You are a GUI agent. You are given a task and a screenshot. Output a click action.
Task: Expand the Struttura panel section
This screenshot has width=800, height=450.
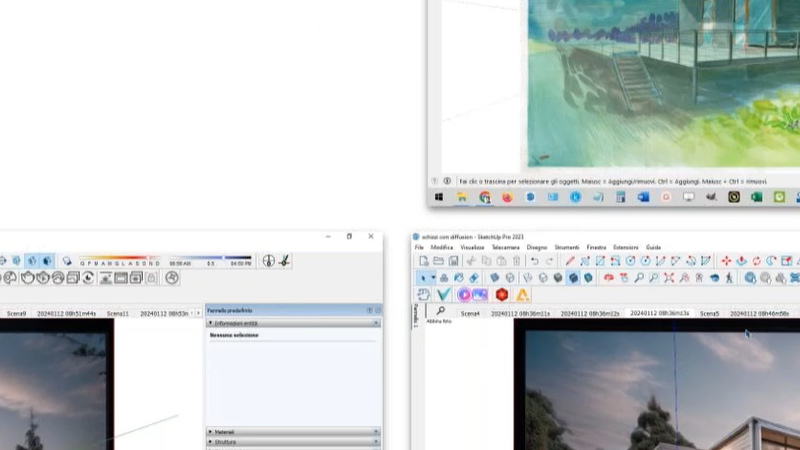pyautogui.click(x=226, y=441)
